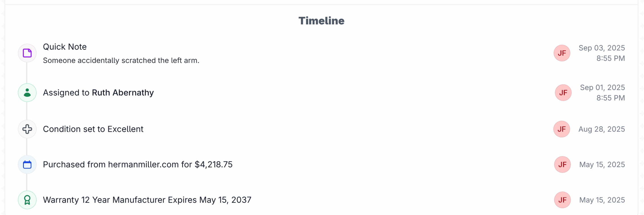Click JF avatar on the warranty row
Screen dimensions: 644x215
pos(562,200)
